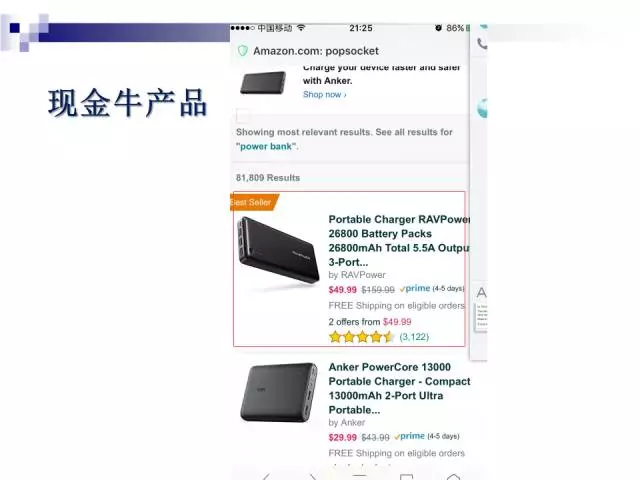The image size is (640, 480).
Task: Tap the browser back arrow
Action: 267,476
